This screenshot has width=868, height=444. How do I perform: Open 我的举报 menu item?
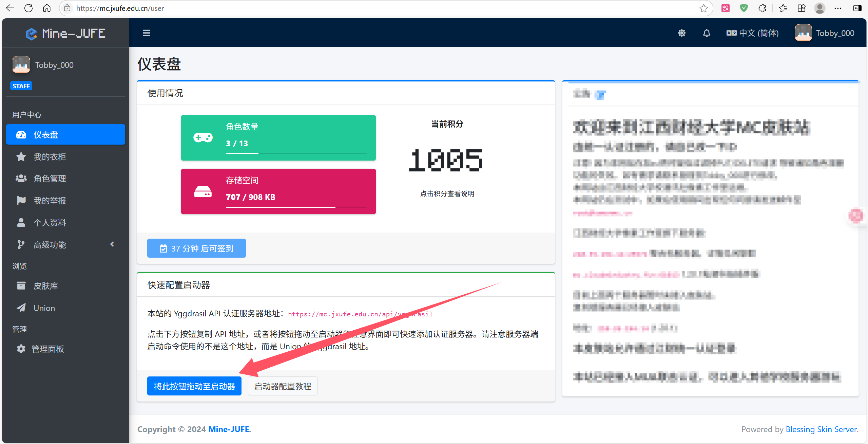click(65, 200)
